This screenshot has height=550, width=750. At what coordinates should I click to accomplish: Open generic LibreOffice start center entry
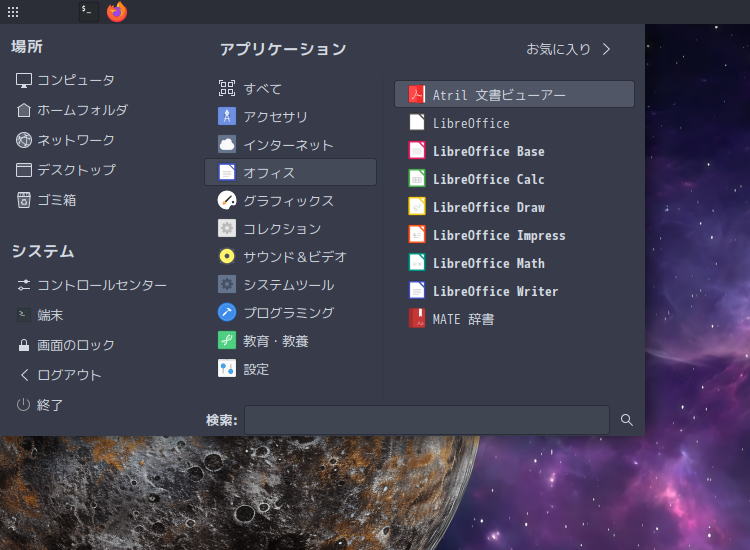coord(514,122)
